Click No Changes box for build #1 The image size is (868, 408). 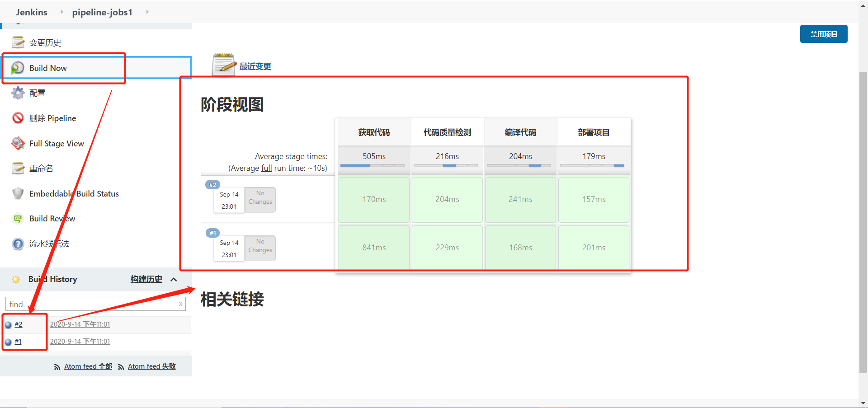[260, 248]
